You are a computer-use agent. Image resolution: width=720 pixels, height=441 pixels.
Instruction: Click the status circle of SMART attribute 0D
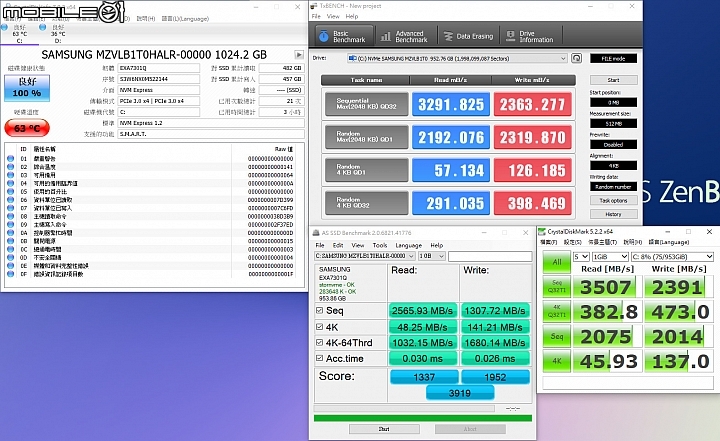(10, 258)
